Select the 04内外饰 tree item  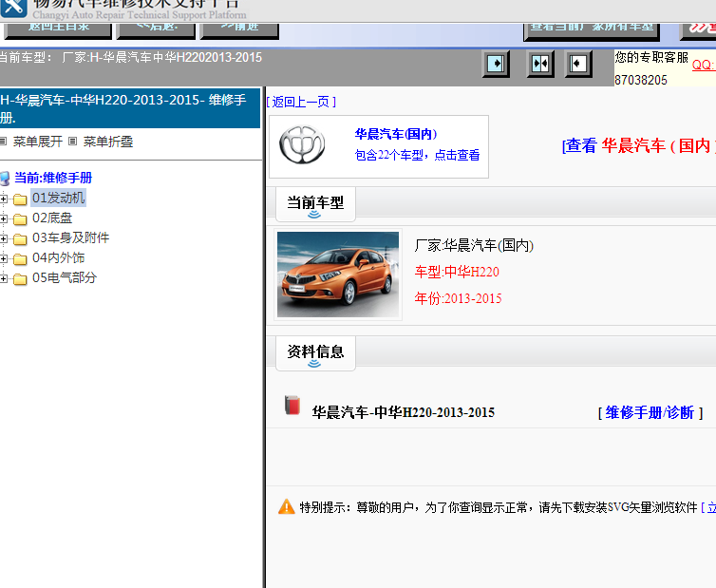[x=59, y=257]
